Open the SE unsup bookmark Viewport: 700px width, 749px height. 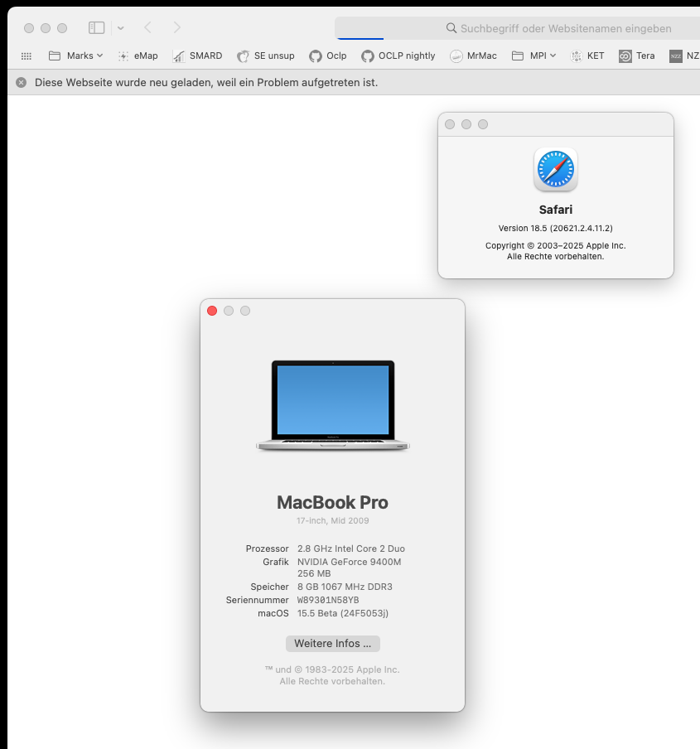(x=266, y=56)
